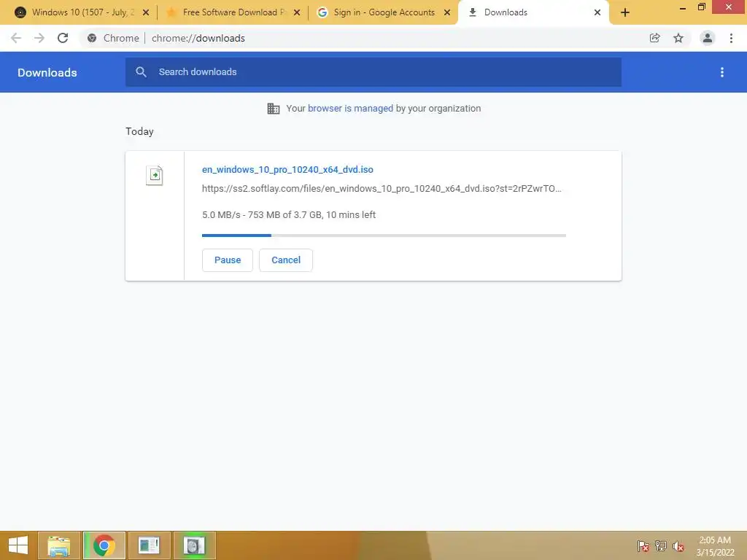The height and width of the screenshot is (560, 747).
Task: Switch to the Windows 10 (1507 - July tab
Action: coord(82,13)
